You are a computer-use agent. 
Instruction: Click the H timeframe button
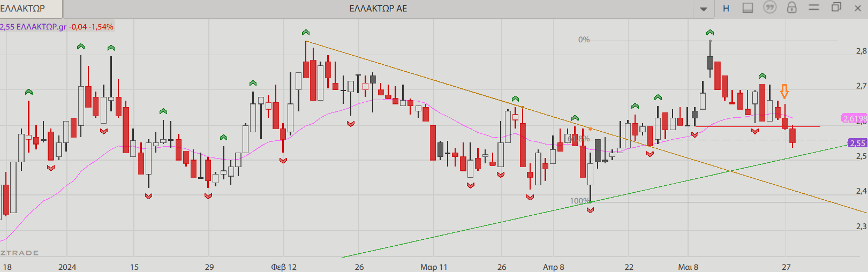(x=726, y=9)
